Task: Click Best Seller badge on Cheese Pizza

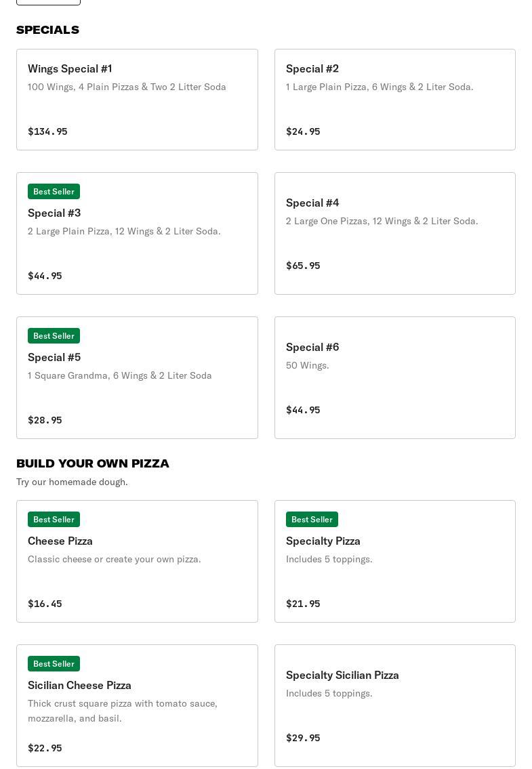Action: tap(54, 520)
